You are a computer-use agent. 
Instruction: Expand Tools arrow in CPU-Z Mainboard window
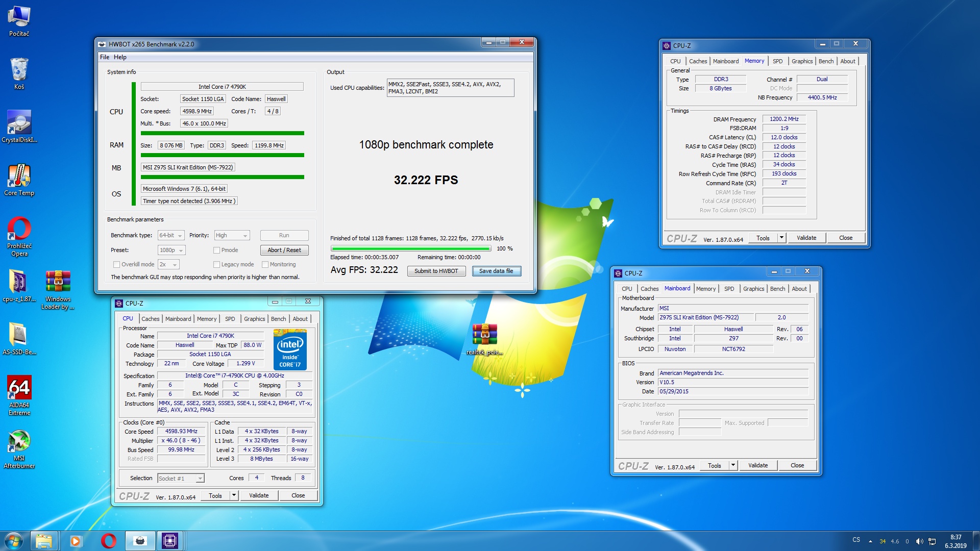coord(733,465)
